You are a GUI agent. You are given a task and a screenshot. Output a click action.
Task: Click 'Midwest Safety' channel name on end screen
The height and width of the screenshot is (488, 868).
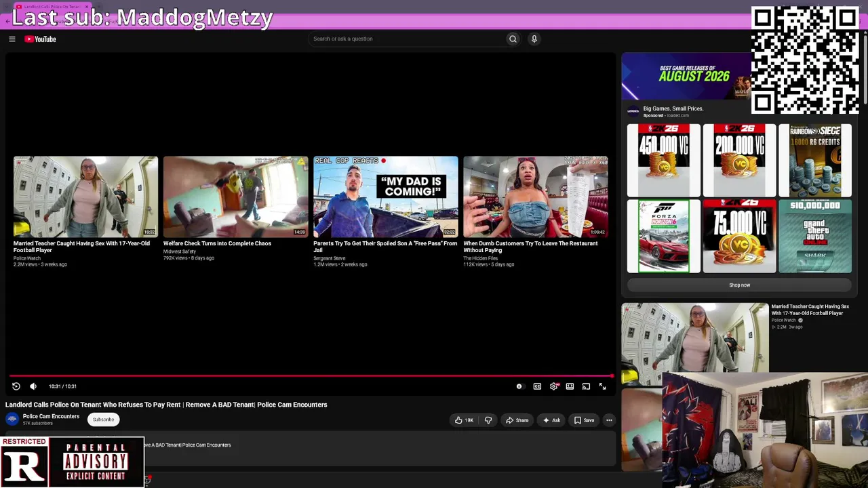[x=180, y=251]
